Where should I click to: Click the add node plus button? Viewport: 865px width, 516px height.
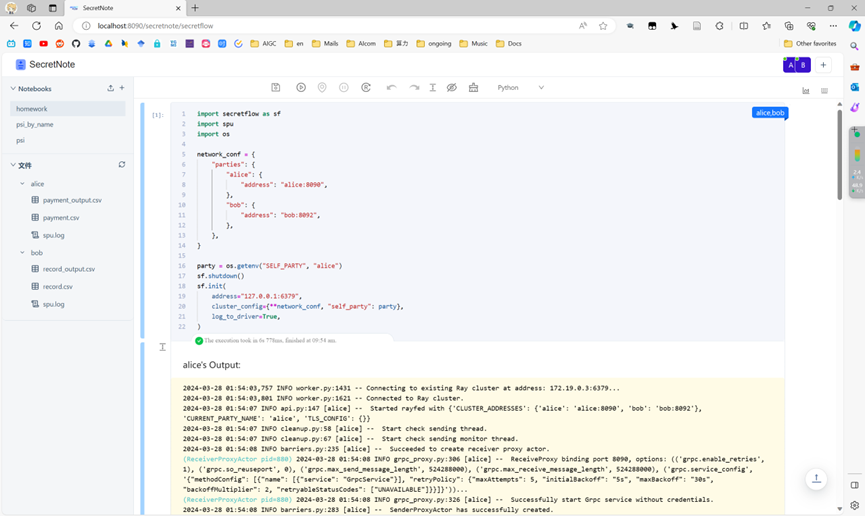(823, 65)
